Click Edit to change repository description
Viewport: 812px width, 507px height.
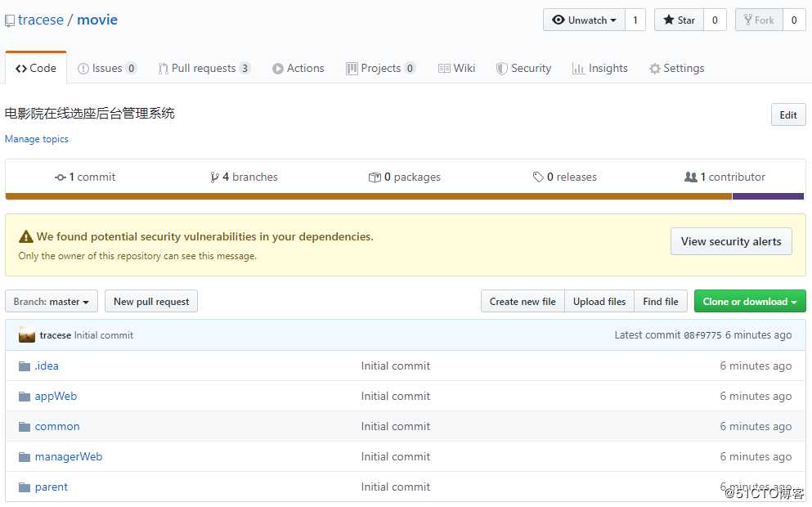click(x=788, y=115)
